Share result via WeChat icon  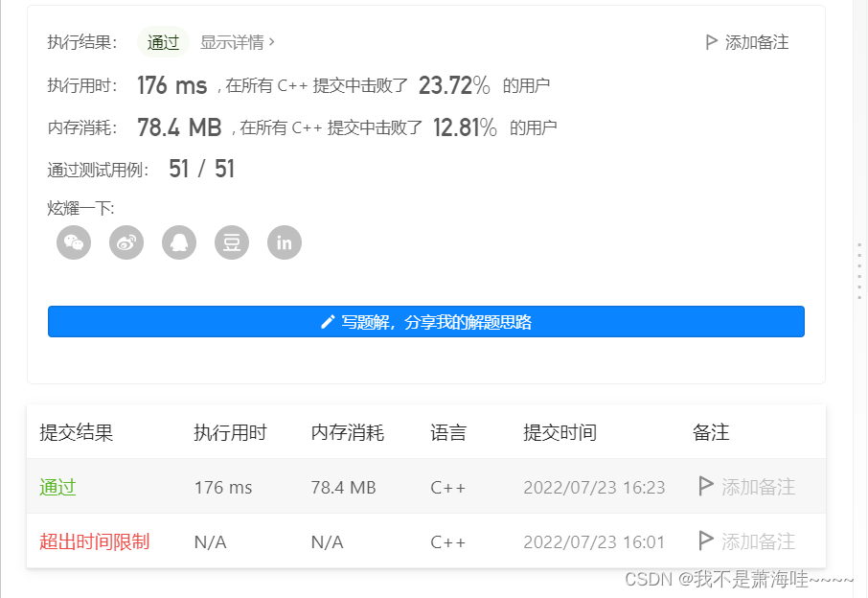74,242
